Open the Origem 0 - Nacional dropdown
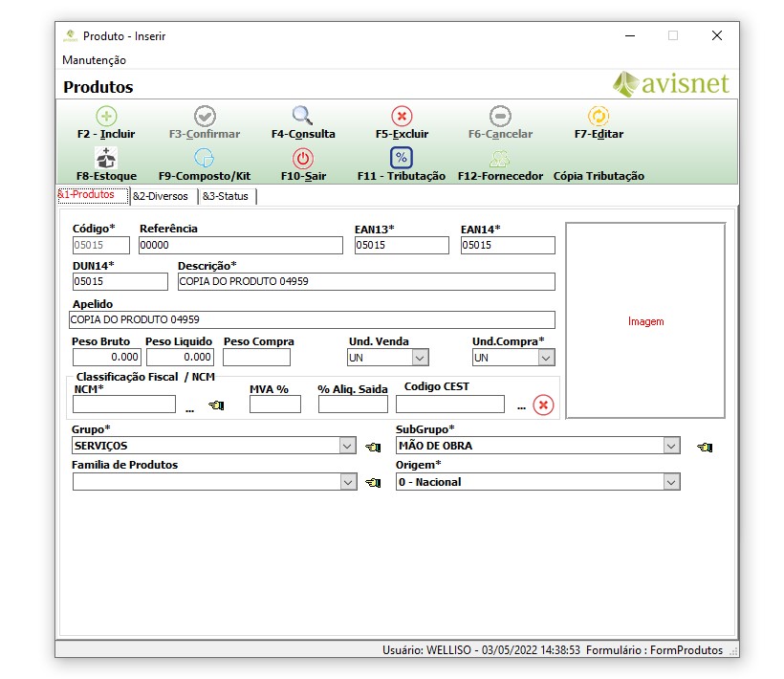The width and height of the screenshot is (784, 679). pos(672,483)
